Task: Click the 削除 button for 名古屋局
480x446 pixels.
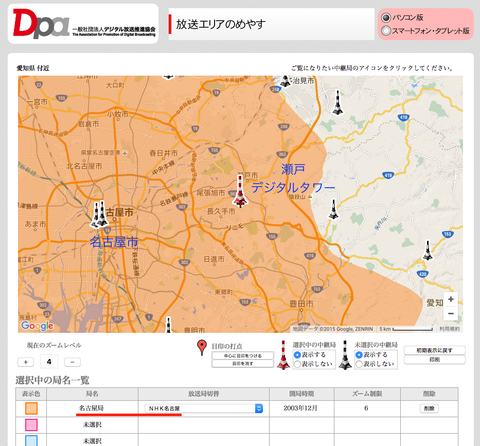Action: pos(429,408)
